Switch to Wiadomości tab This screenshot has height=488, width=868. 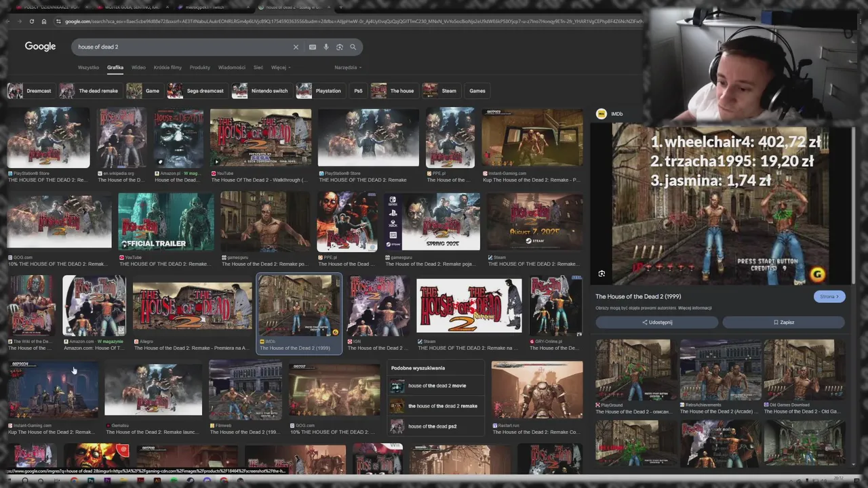click(x=232, y=68)
